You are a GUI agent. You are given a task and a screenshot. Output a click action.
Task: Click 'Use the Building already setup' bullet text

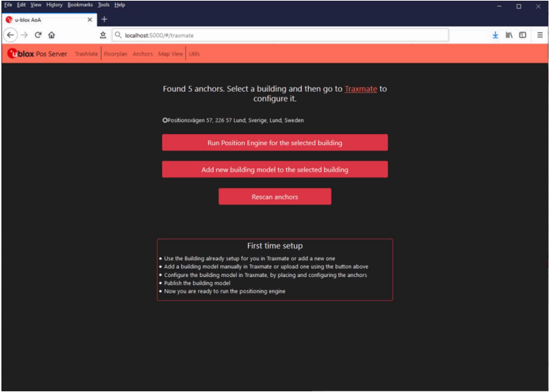click(x=250, y=259)
